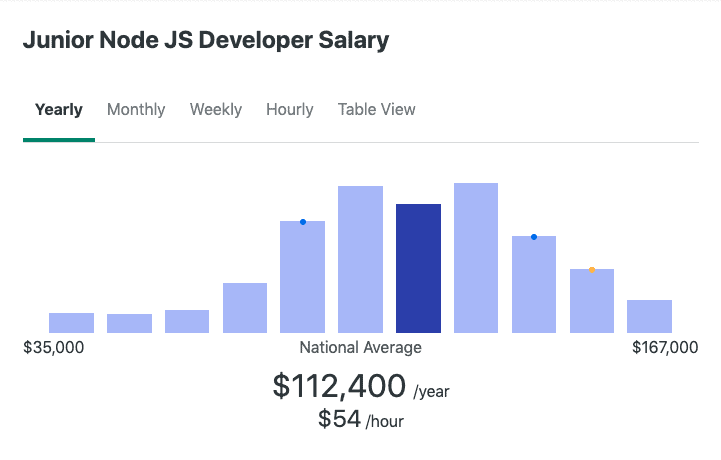Image resolution: width=721 pixels, height=460 pixels.
Task: Click the $54 per hour figure
Action: (339, 420)
